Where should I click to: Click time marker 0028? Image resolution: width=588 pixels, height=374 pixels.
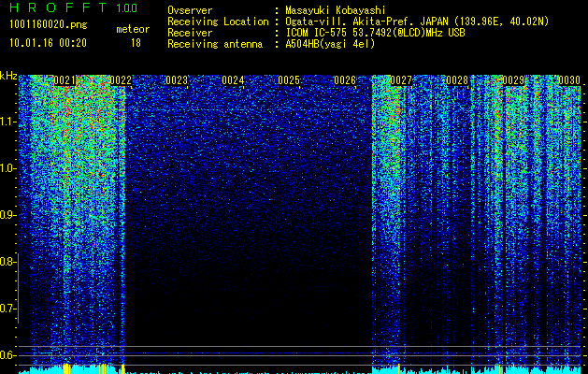pos(457,80)
